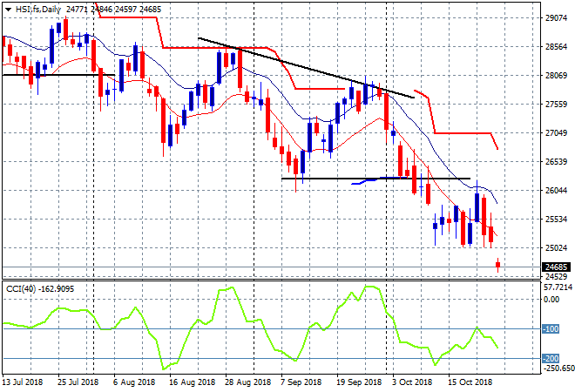Click the -250.650 CCI scale value
This screenshot has width=575, height=392.
(x=558, y=368)
